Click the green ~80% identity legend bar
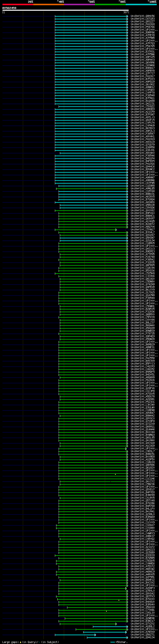 [110, 4]
